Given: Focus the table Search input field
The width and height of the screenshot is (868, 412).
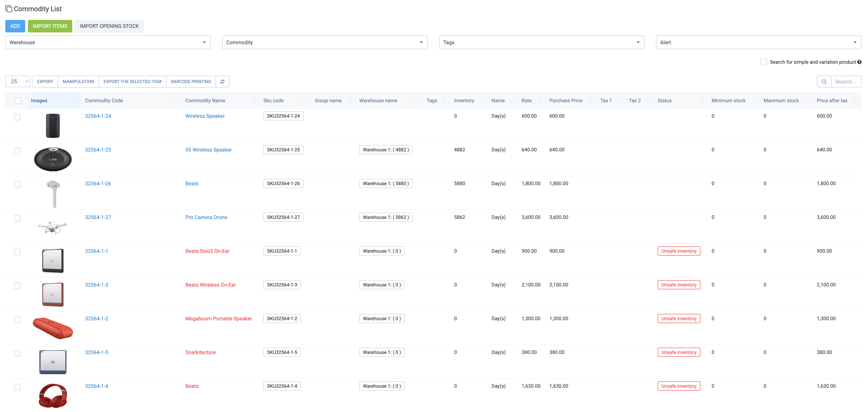Looking at the screenshot, I should (x=846, y=82).
